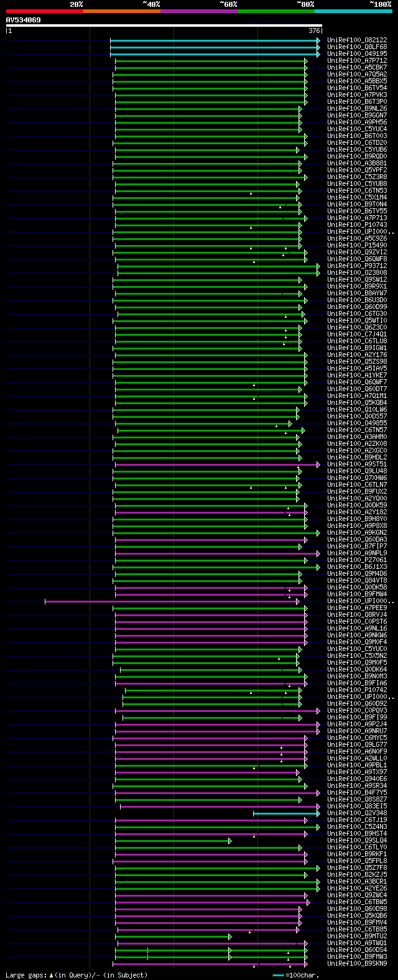The width and height of the screenshot is (398, 980).
Task: Select label UniRef100_A3B881
Action: coord(357,163)
